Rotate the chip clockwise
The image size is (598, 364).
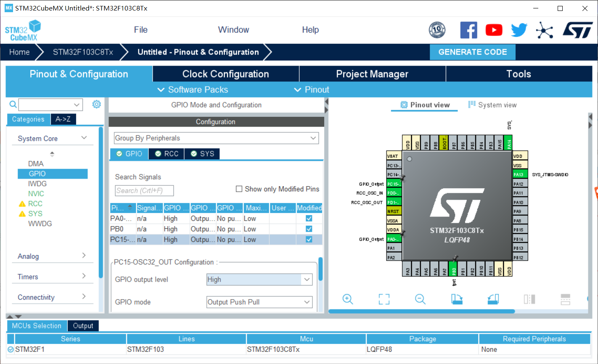tap(457, 299)
